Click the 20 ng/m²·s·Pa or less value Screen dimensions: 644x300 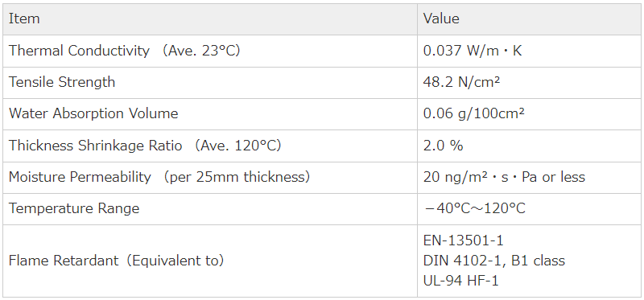504,177
